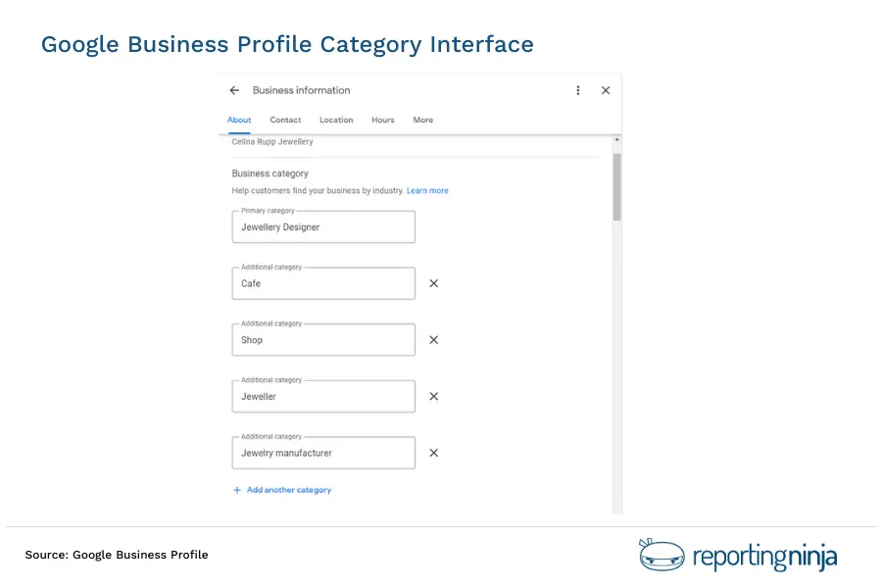This screenshot has height=588, width=882.
Task: Click the back arrow beside Business information
Action: click(x=234, y=90)
